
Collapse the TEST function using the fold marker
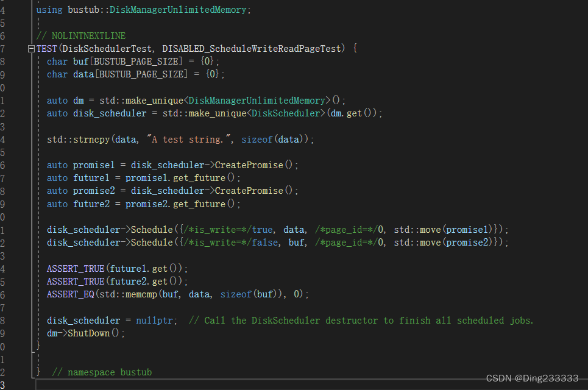pos(31,48)
